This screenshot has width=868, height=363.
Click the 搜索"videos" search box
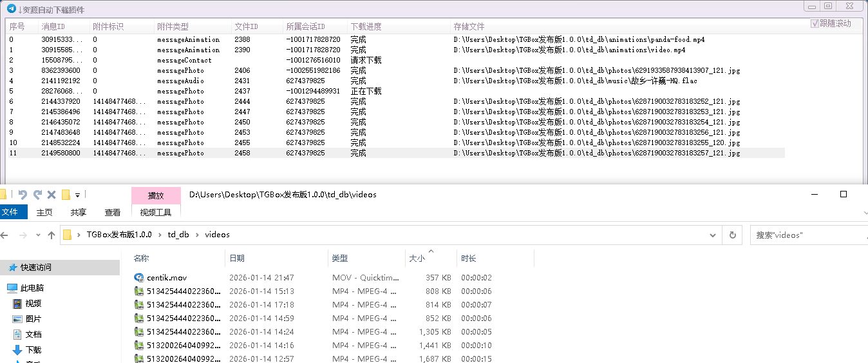coord(808,235)
